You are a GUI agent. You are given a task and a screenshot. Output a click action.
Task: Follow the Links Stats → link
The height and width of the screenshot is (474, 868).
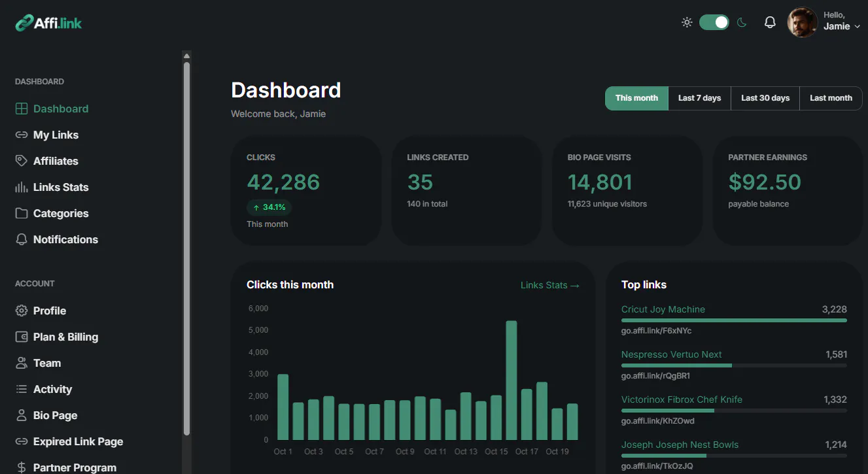pyautogui.click(x=550, y=285)
